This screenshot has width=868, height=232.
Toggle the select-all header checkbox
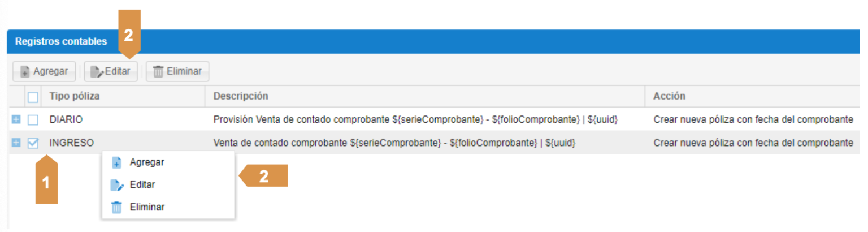[33, 97]
